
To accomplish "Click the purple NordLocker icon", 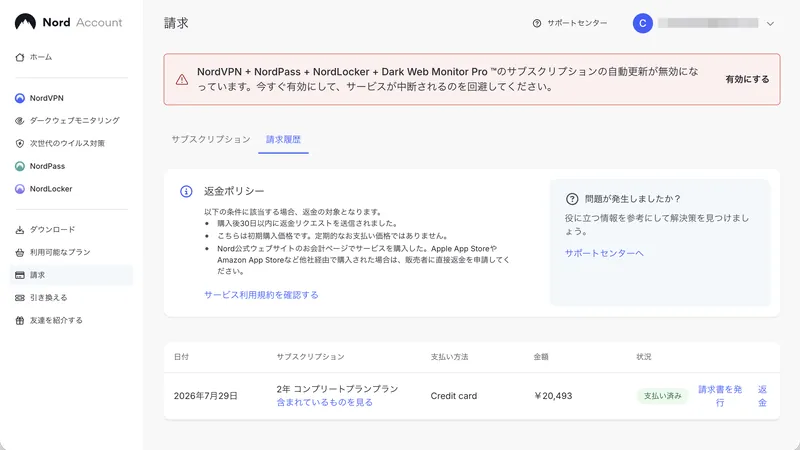I will click(20, 189).
